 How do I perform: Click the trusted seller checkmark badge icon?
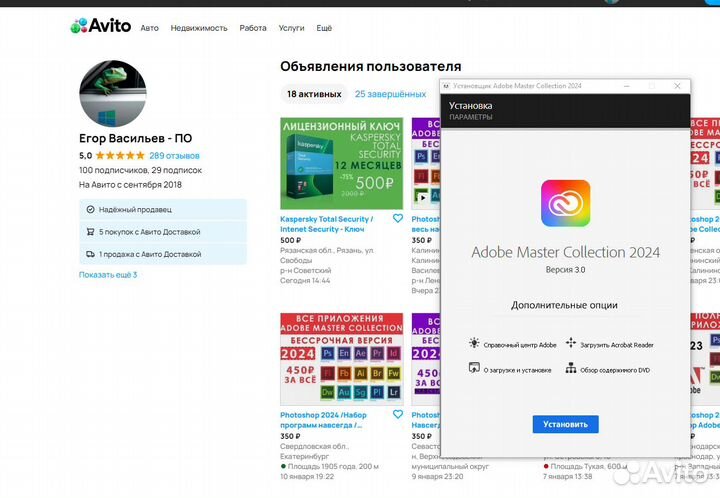click(91, 210)
